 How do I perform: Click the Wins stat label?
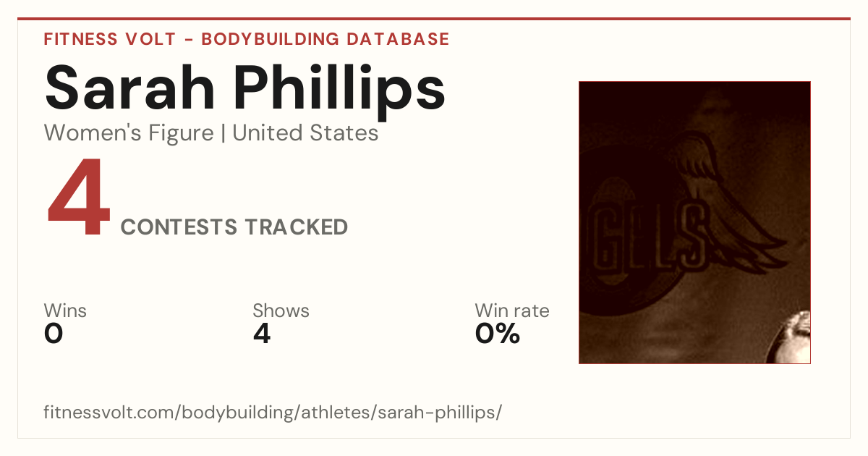[x=65, y=311]
